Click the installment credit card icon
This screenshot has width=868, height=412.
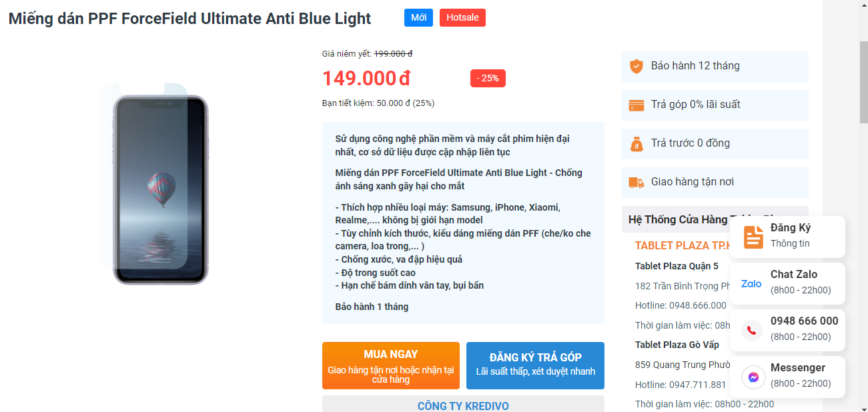click(636, 105)
